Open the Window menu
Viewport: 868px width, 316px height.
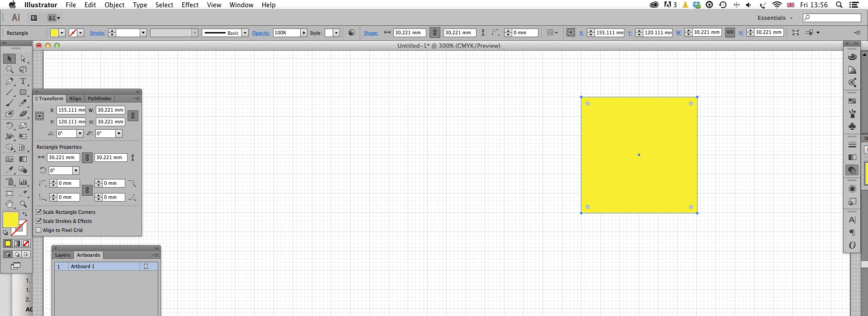[241, 5]
